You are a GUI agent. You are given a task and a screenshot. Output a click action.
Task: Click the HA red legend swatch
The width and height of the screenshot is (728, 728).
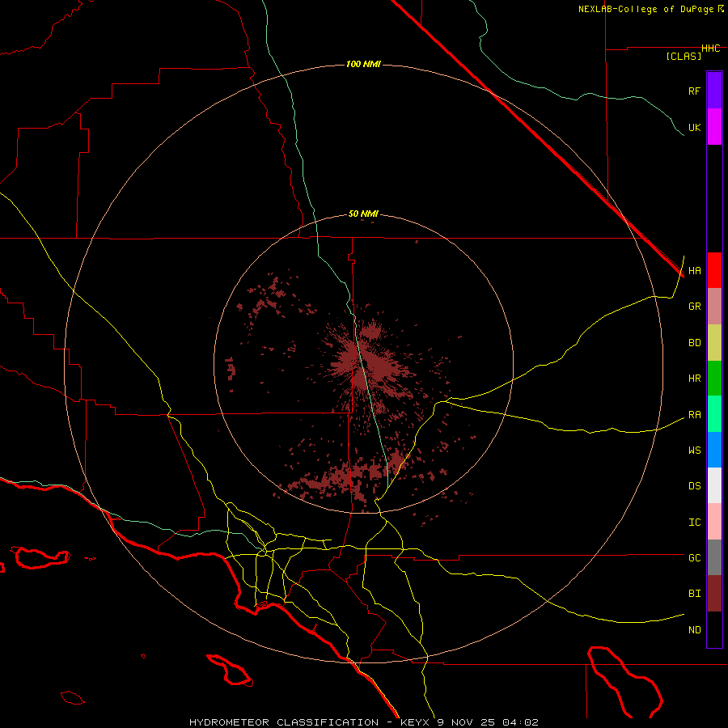pos(714,270)
